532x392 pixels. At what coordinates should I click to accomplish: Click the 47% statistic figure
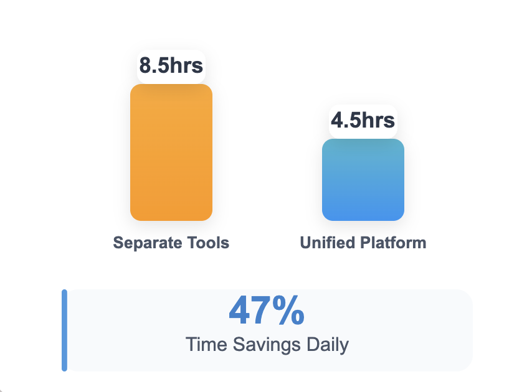[267, 310]
